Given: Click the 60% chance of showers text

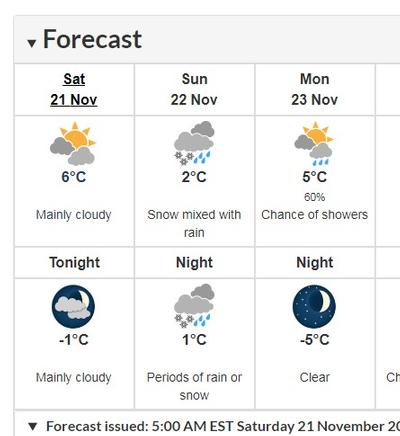Looking at the screenshot, I should 314,197.
